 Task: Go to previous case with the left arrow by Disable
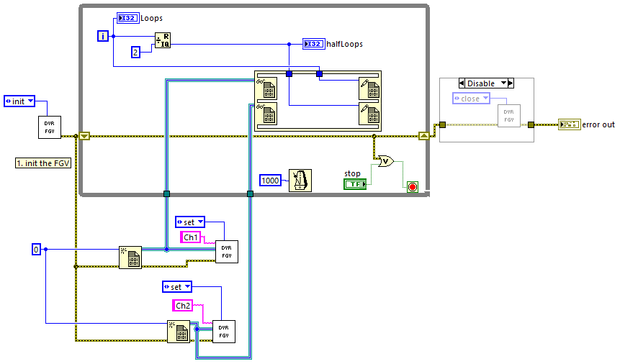462,83
